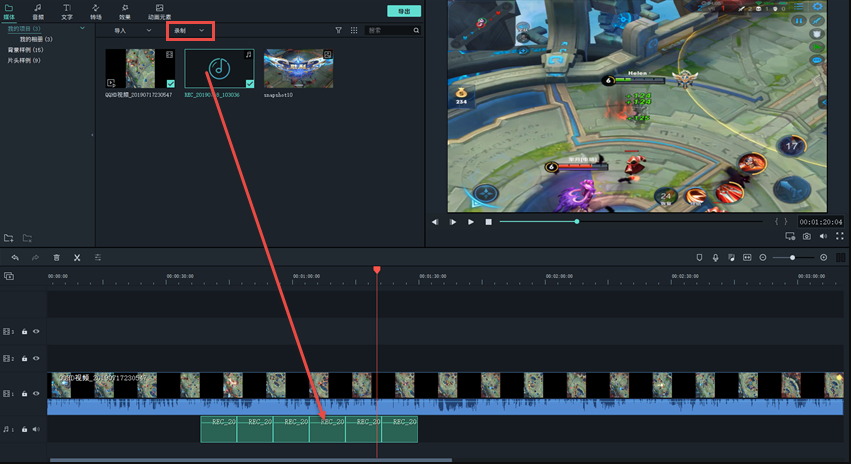Open the 文字 text tab
Screen dimensions: 851x464
pyautogui.click(x=66, y=12)
